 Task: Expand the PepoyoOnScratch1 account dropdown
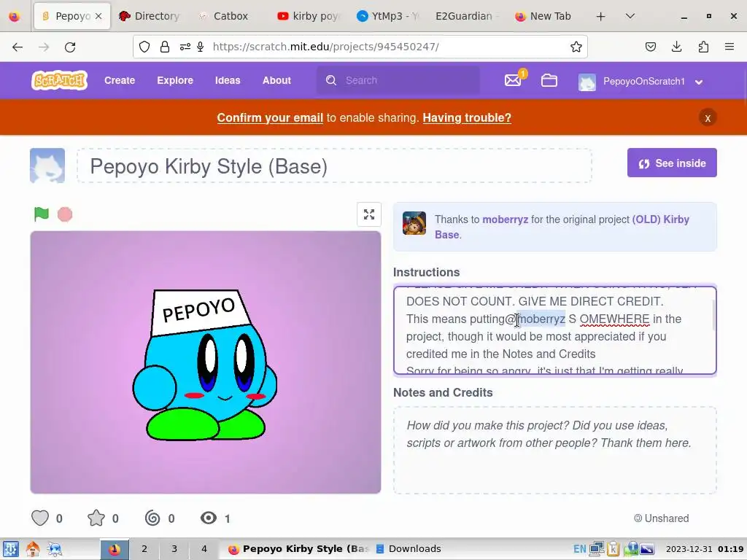pos(699,82)
